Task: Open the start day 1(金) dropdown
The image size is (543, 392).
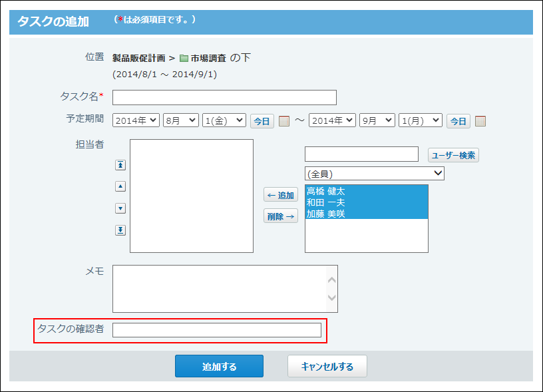Action: tap(224, 120)
